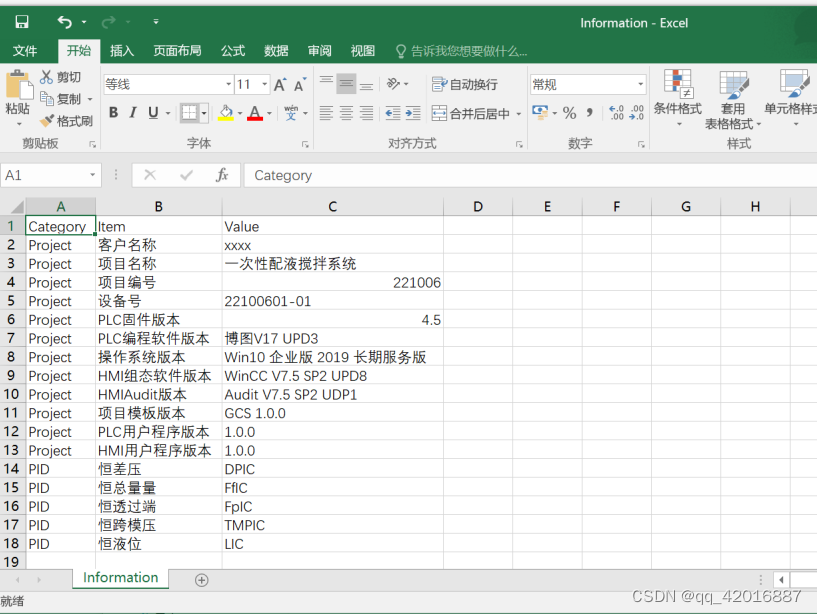
Task: Click the Save icon
Action: tap(20, 21)
